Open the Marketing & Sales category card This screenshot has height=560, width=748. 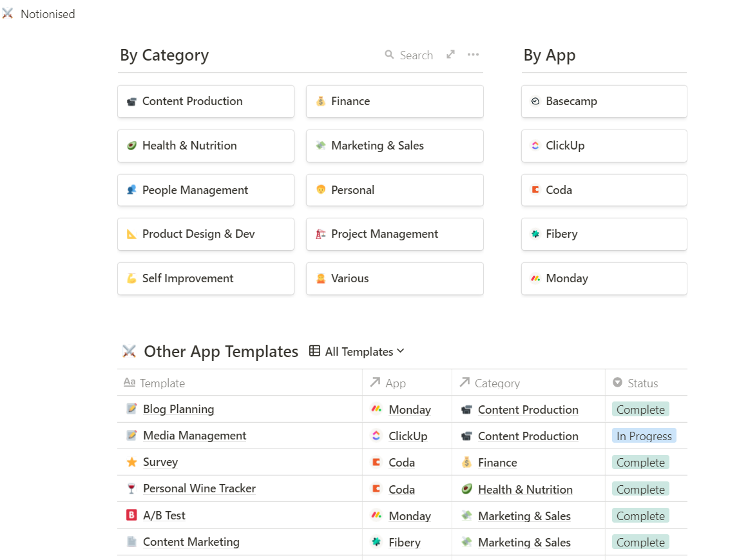394,146
